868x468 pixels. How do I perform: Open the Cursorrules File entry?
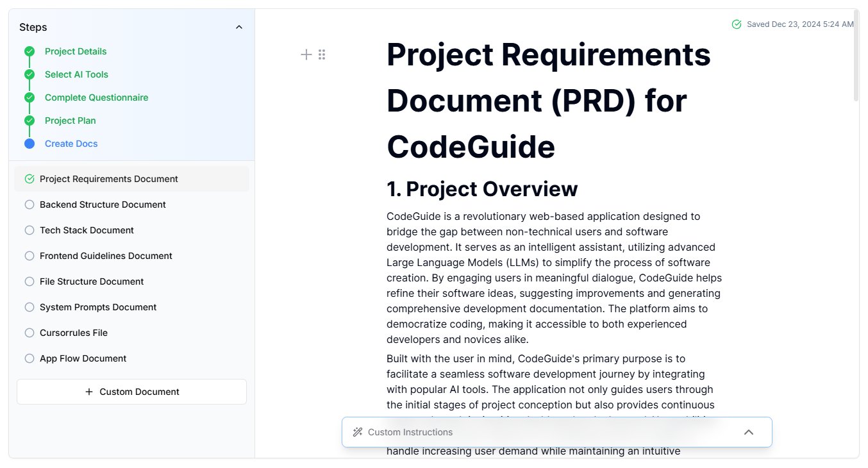click(131, 333)
